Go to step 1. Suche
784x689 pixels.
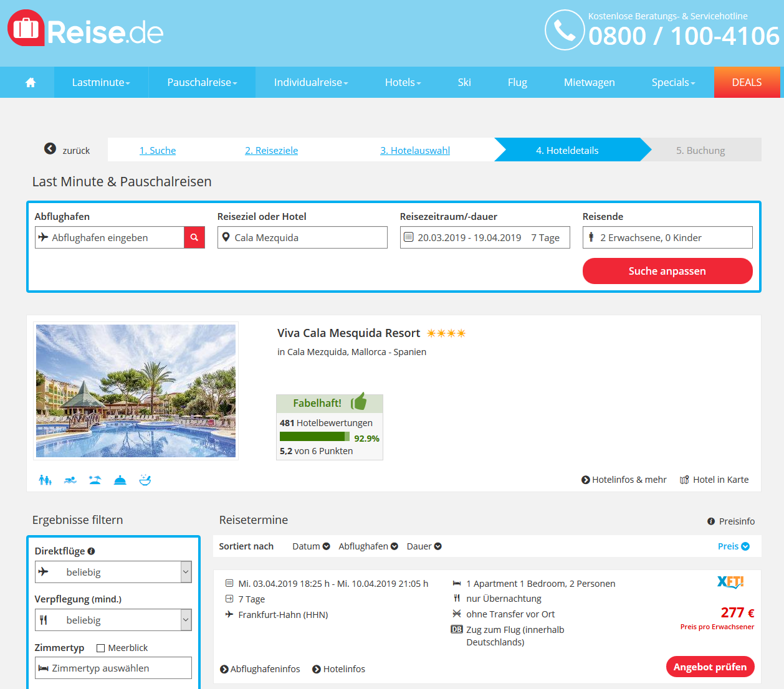click(x=158, y=150)
